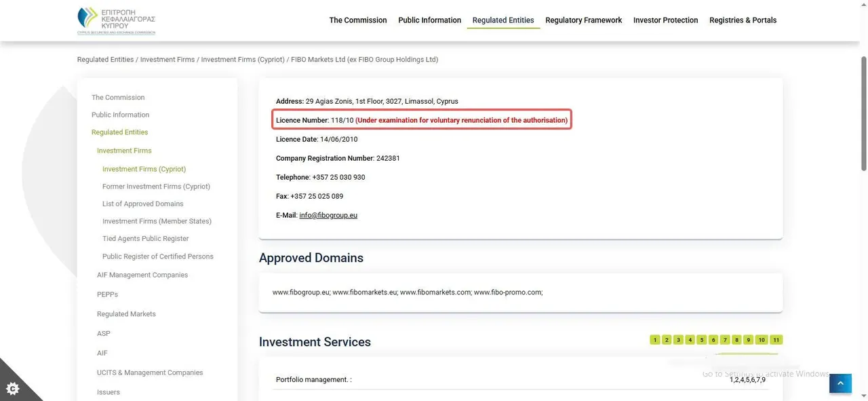Click the Cyprus Securities Commission logo
The height and width of the screenshot is (401, 868).
point(116,20)
